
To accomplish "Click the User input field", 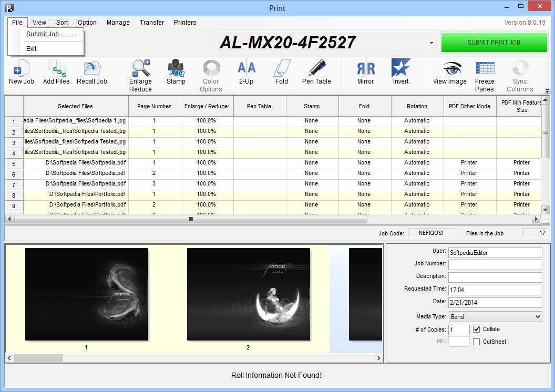I will pyautogui.click(x=495, y=253).
